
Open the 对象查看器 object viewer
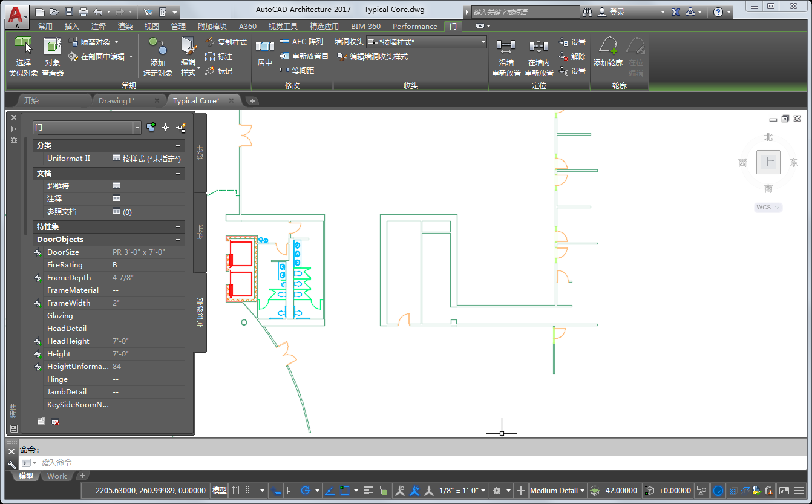pyautogui.click(x=53, y=46)
